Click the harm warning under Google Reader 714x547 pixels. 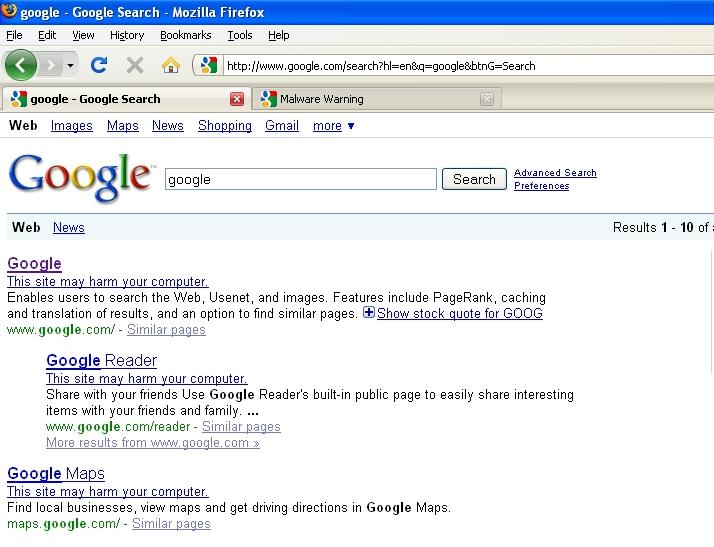(147, 378)
